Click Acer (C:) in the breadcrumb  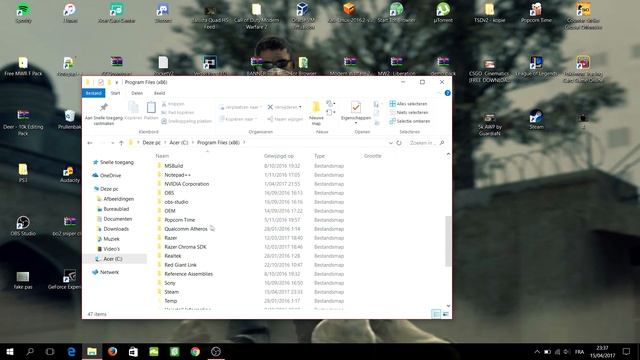coord(178,142)
